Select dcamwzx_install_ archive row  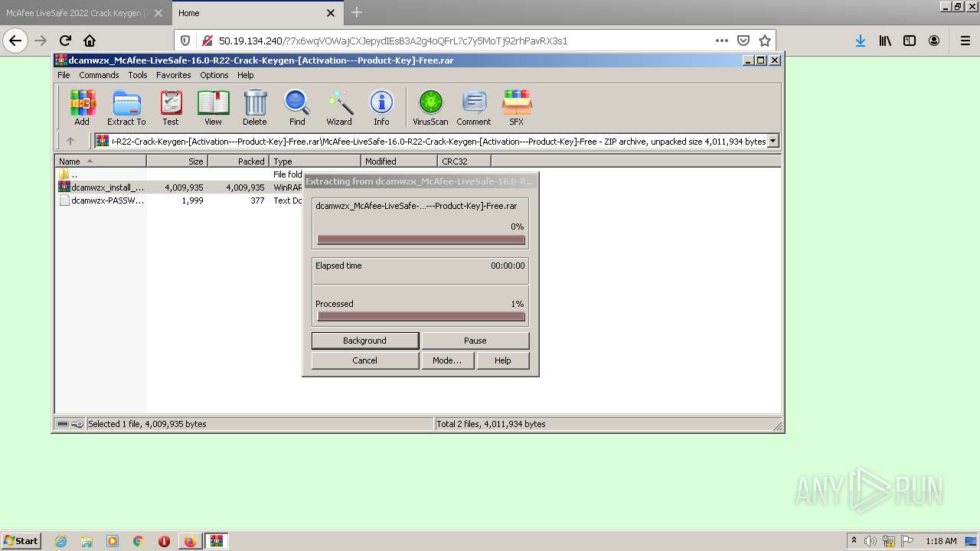[x=180, y=187]
